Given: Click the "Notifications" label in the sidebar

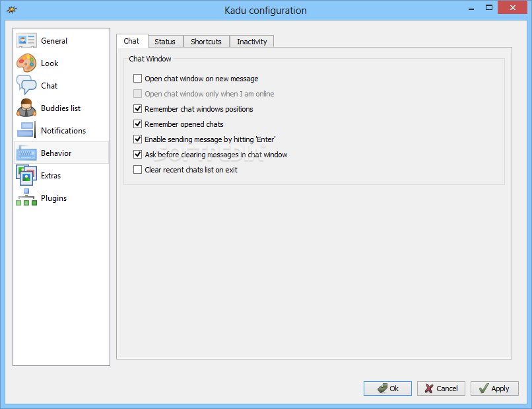Looking at the screenshot, I should tap(63, 130).
